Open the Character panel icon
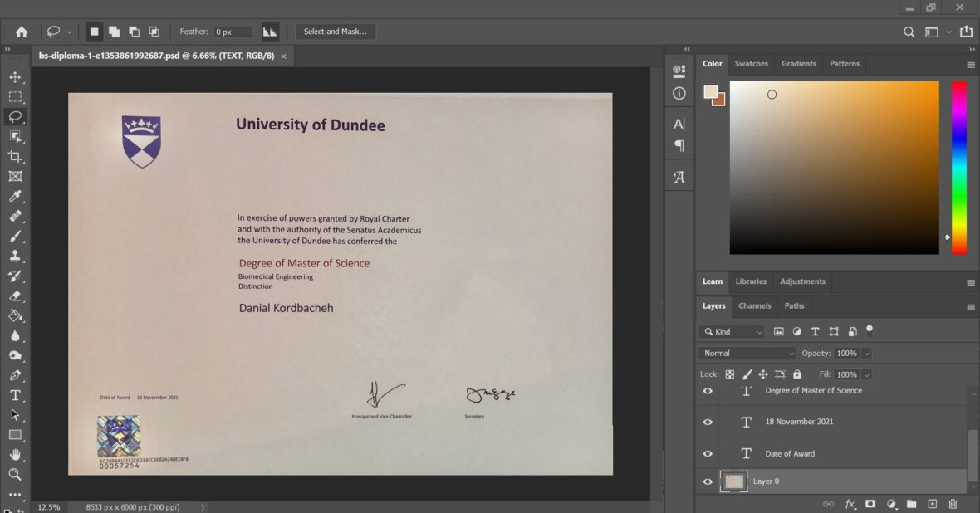Viewport: 980px width, 513px height. coord(679,124)
